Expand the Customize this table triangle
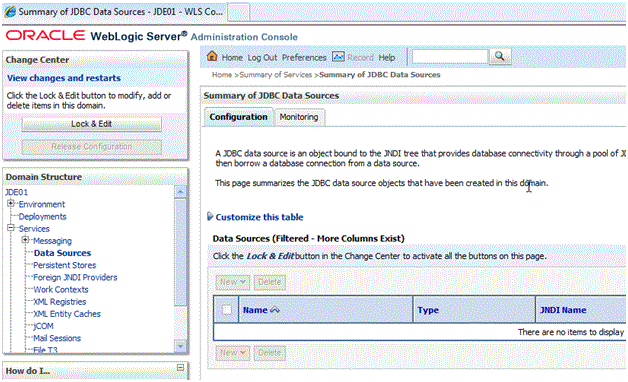 (210, 217)
